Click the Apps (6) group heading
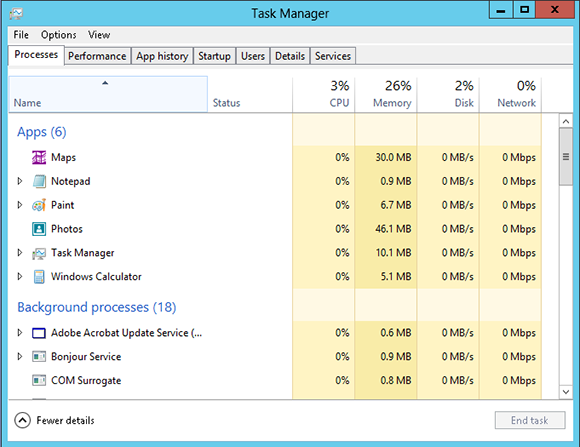 pyautogui.click(x=42, y=132)
